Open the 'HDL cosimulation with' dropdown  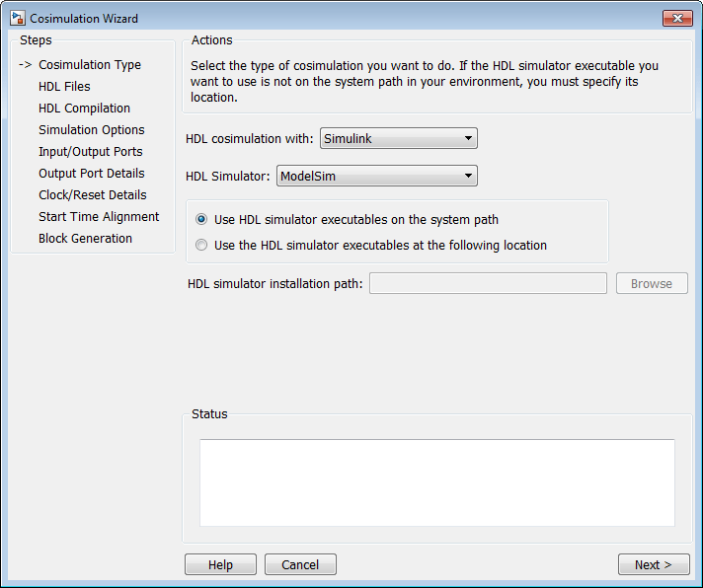[x=399, y=139]
